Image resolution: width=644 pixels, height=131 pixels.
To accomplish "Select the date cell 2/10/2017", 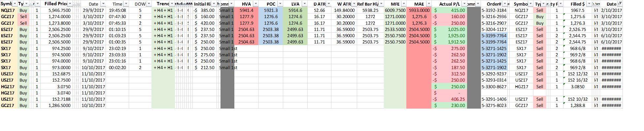I will coord(611,10).
